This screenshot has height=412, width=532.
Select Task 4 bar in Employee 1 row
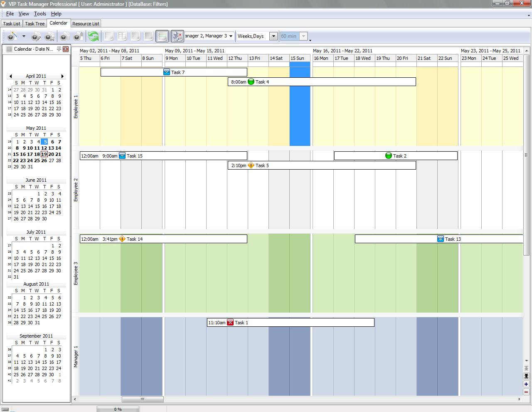(322, 82)
